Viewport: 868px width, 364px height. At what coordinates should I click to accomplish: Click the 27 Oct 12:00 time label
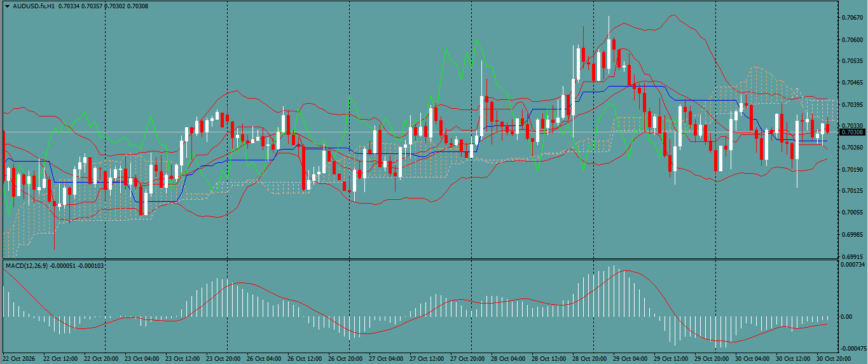(427, 359)
